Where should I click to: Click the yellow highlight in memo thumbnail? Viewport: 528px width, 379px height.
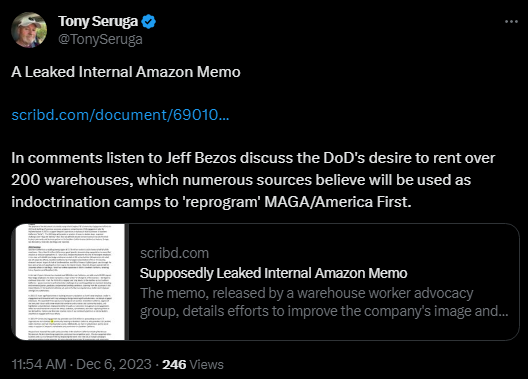(x=52, y=321)
